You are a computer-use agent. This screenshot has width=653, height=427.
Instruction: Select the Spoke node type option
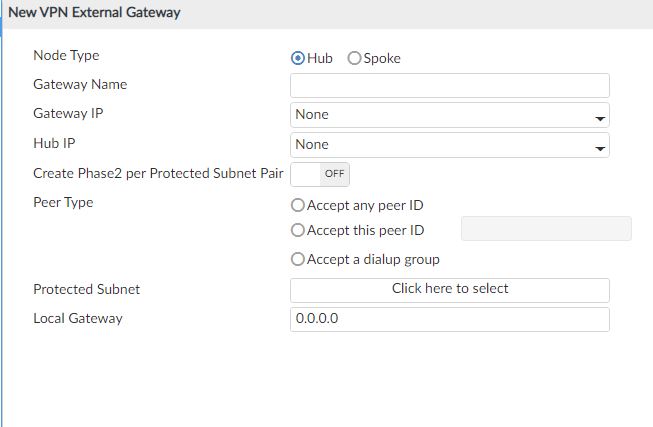354,59
